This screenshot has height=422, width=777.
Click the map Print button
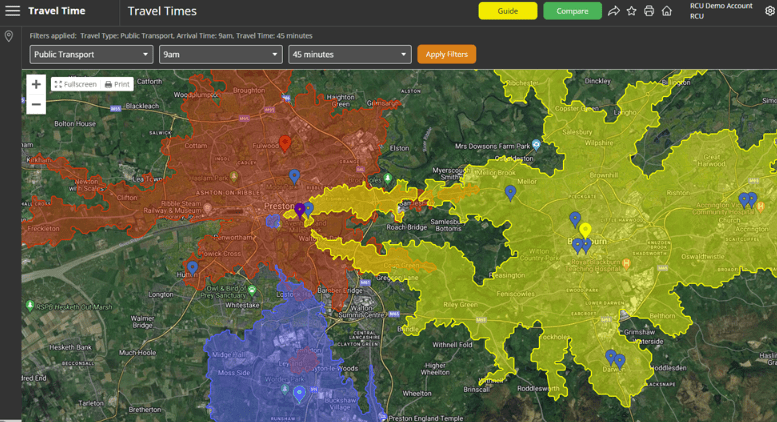[x=117, y=85]
